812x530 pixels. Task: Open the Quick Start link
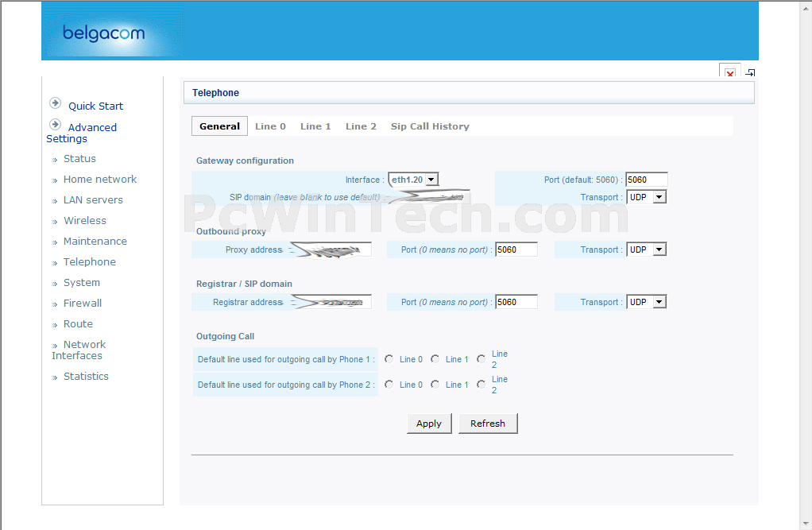point(96,106)
